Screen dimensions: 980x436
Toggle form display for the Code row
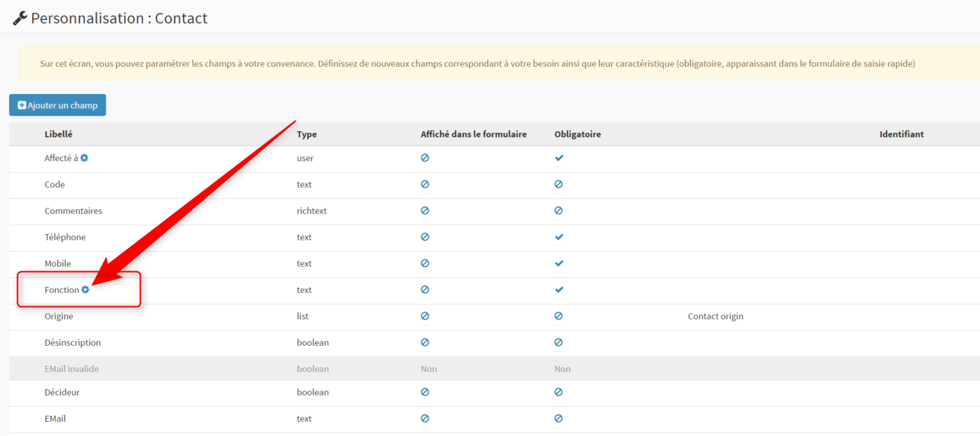pos(424,184)
